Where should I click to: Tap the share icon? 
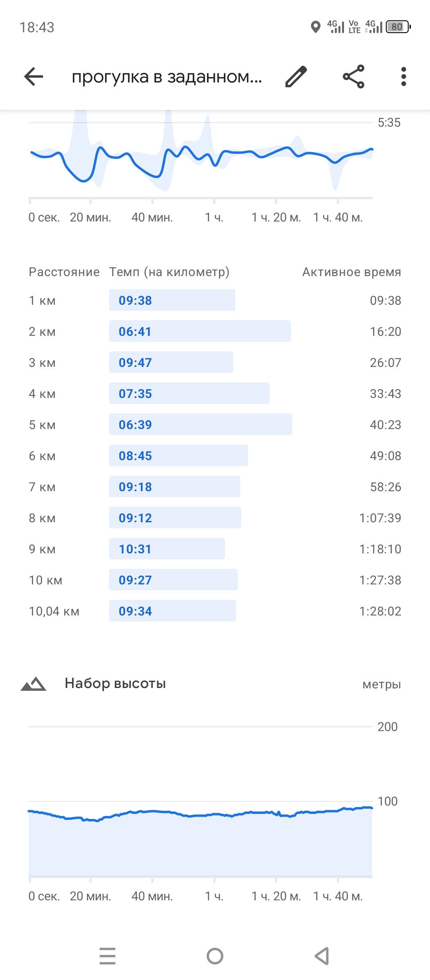click(354, 76)
